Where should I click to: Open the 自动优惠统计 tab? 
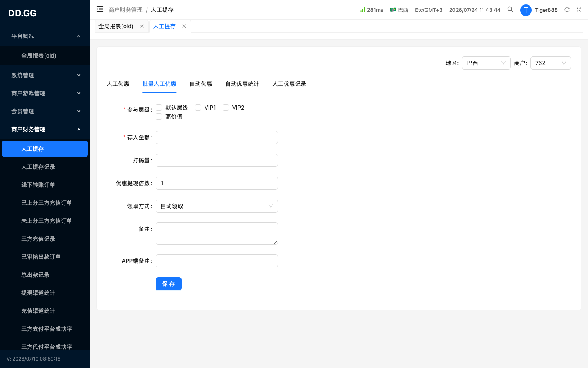pos(242,84)
